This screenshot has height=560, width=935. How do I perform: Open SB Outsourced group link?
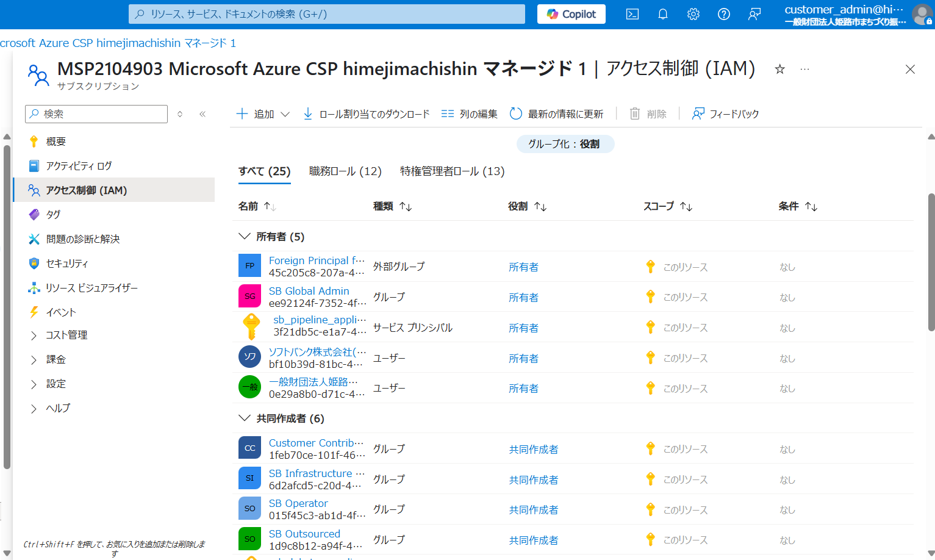tap(304, 534)
